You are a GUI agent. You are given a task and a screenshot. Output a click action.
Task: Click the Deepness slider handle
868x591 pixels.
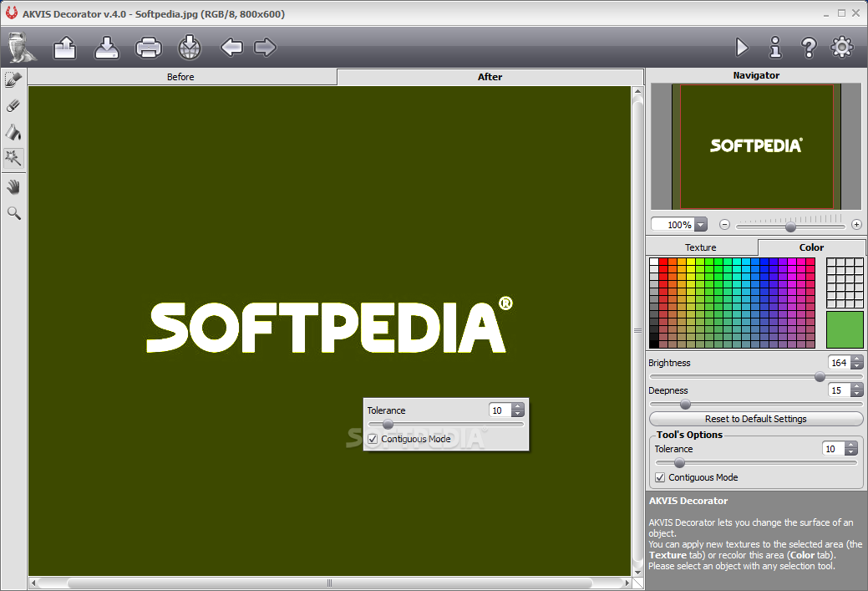(685, 405)
